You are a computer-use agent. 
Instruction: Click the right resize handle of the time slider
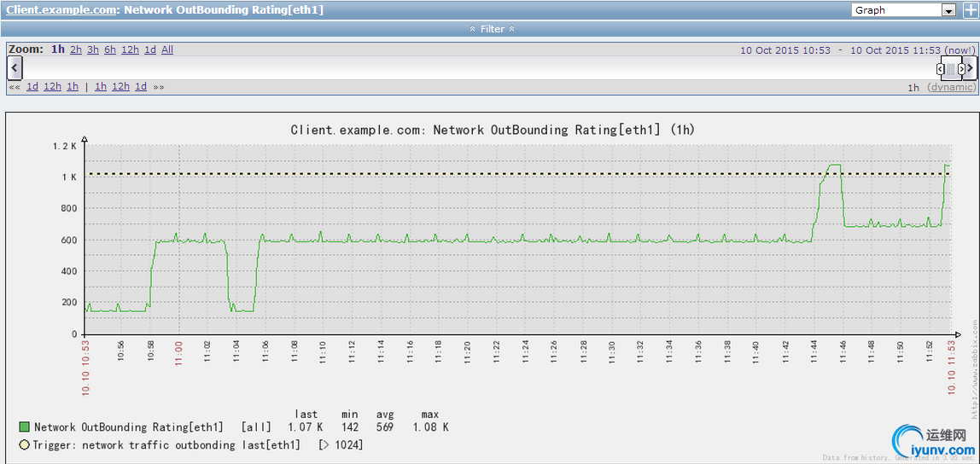tap(961, 69)
